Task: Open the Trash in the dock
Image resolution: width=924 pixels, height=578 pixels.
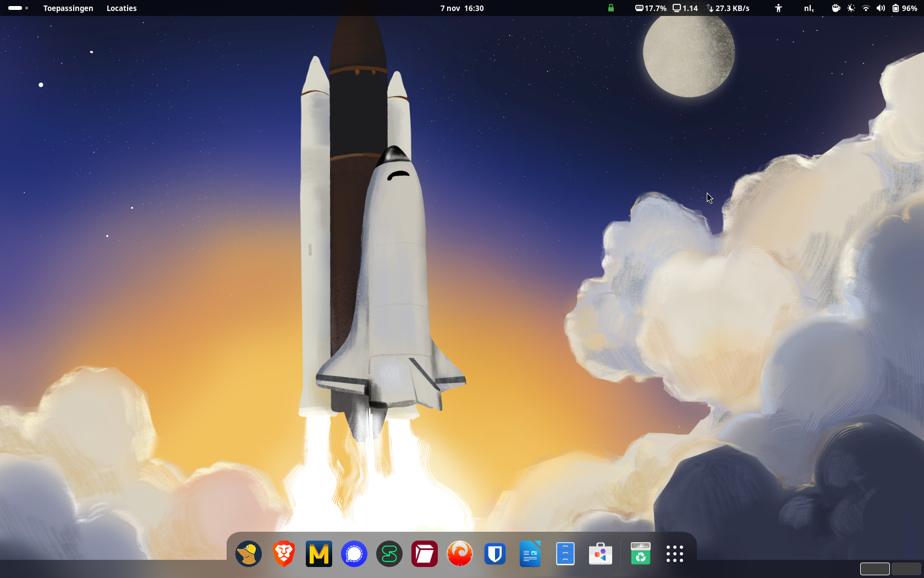Action: pyautogui.click(x=641, y=554)
